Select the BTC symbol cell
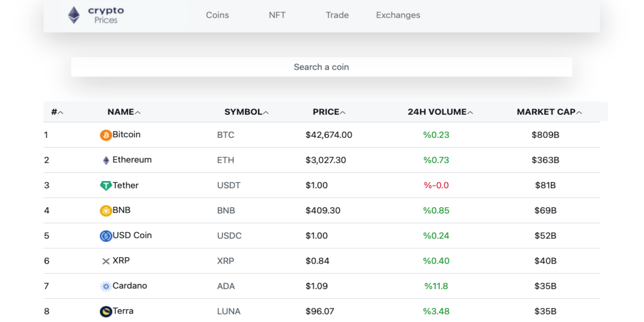The width and height of the screenshot is (644, 322). [225, 135]
